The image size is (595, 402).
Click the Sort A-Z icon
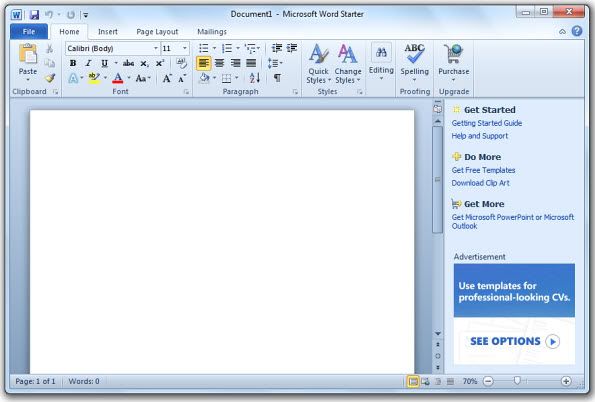255,78
